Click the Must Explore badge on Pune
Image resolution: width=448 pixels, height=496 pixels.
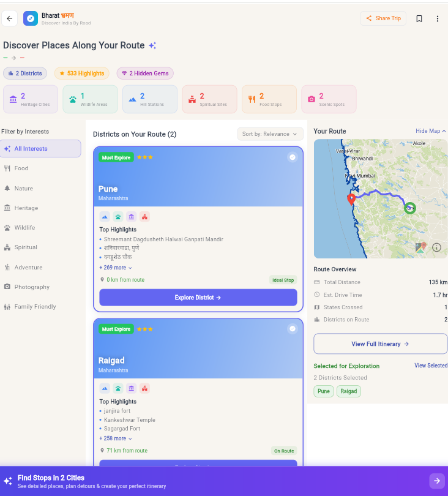point(116,157)
